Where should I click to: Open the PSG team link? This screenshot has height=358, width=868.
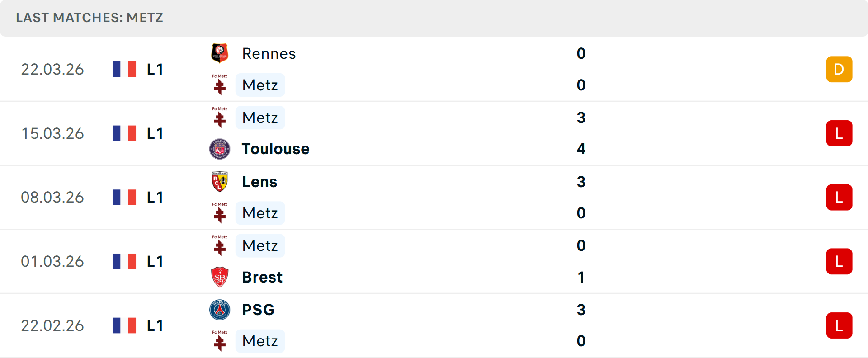point(258,310)
